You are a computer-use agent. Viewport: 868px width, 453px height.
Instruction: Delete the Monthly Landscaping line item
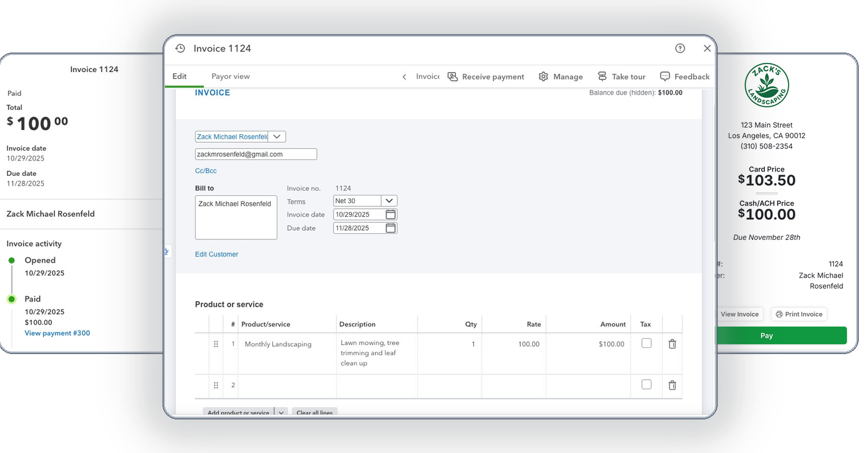672,344
